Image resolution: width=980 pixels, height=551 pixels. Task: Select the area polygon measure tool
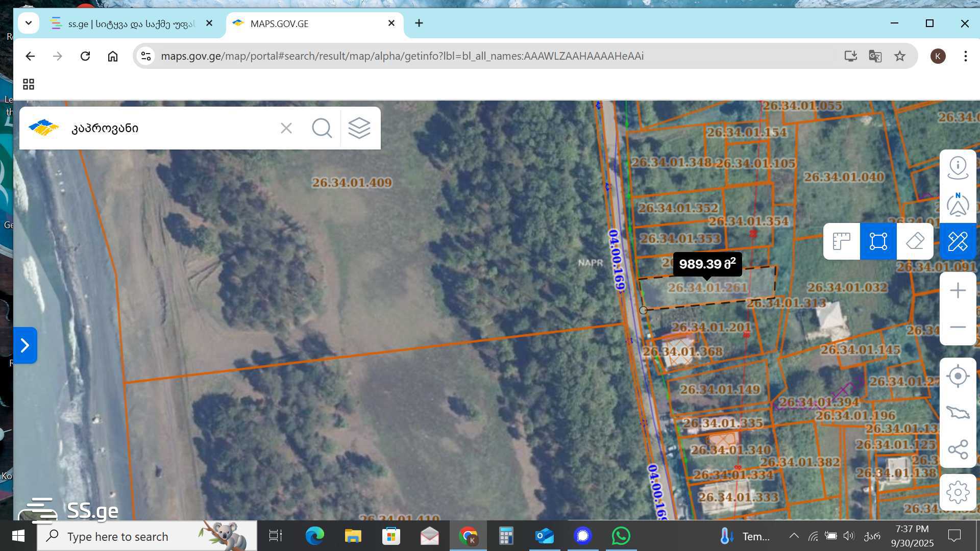878,241
